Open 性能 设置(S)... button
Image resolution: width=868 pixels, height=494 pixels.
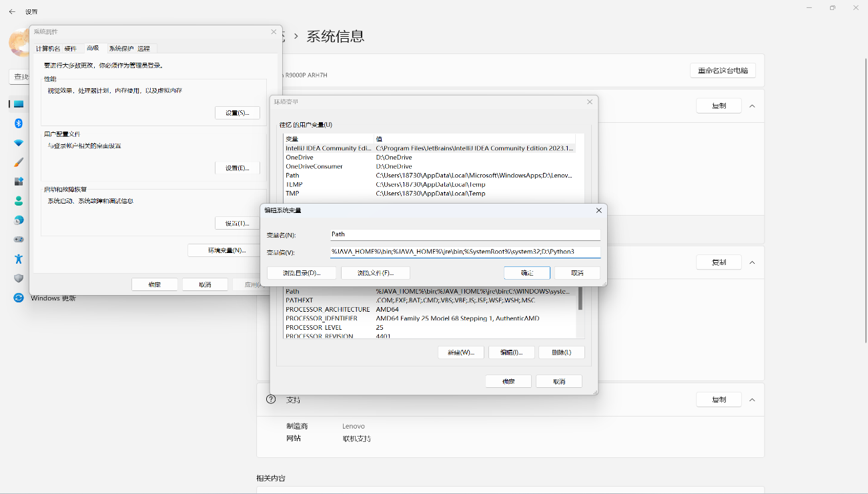238,113
